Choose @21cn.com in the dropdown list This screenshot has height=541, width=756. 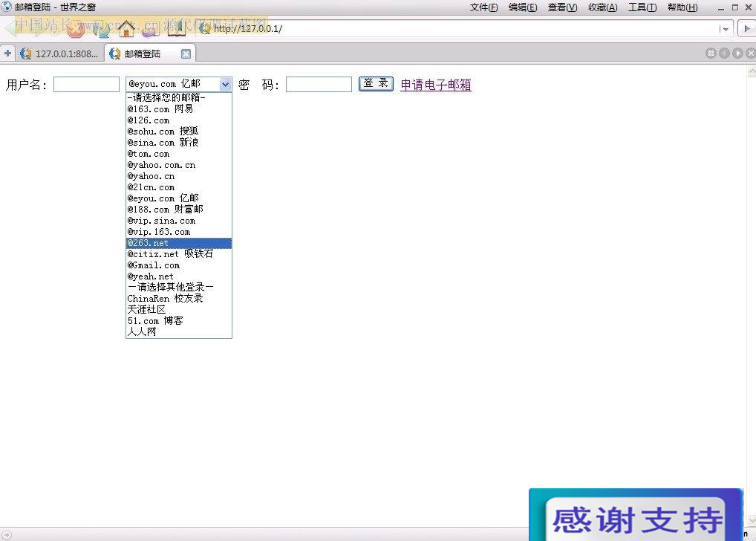point(179,187)
